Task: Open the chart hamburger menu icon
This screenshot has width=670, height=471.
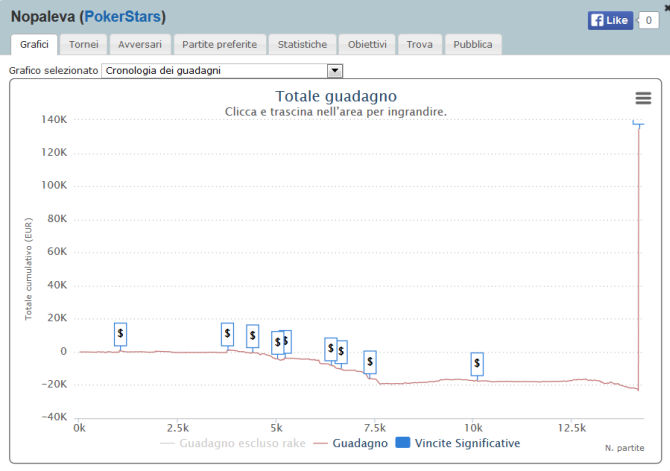Action: (643, 98)
